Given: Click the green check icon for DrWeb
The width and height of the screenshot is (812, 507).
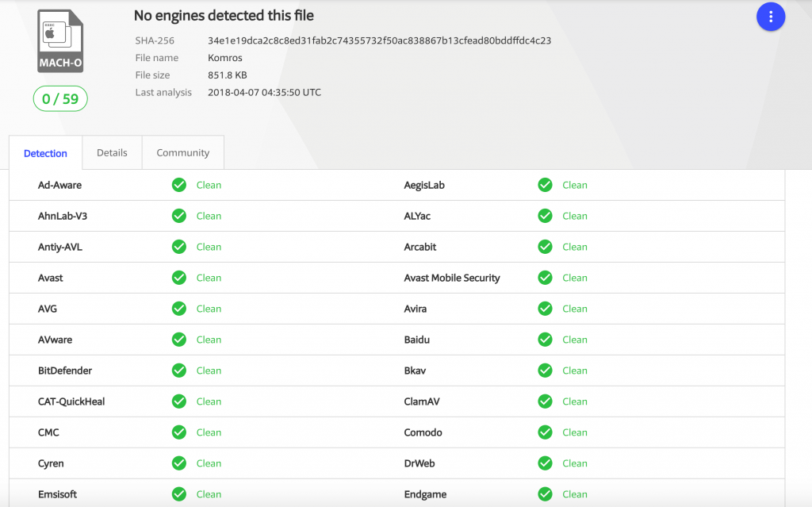Looking at the screenshot, I should (x=545, y=463).
